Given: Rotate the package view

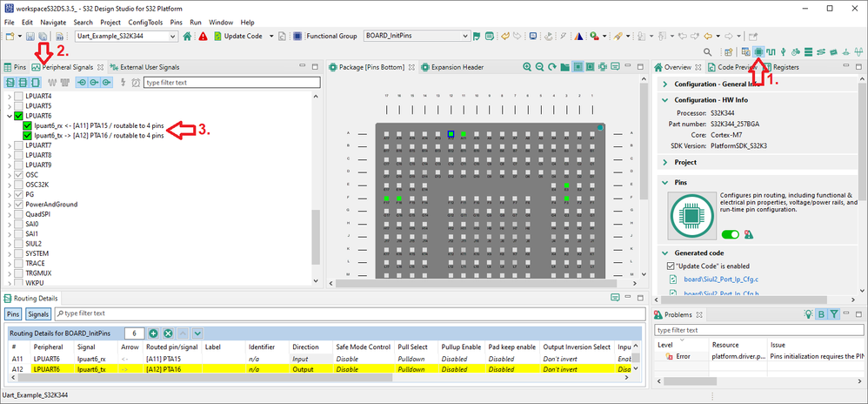Looking at the screenshot, I should point(552,67).
